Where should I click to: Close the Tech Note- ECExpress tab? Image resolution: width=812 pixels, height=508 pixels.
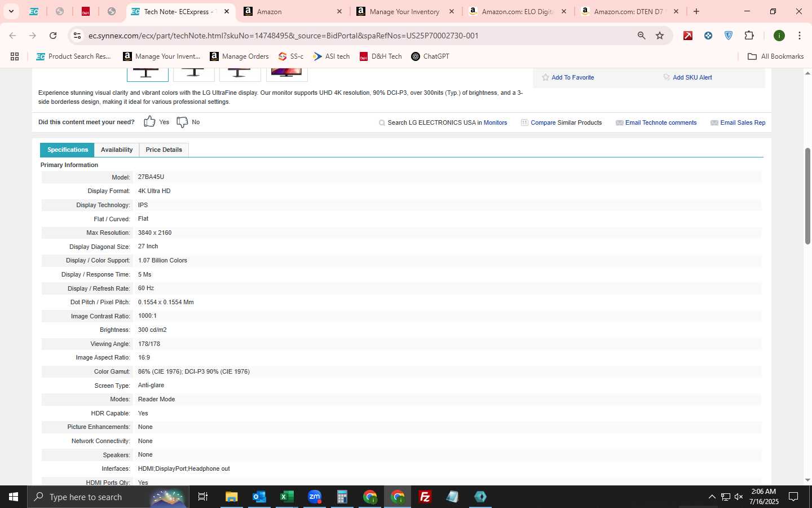click(x=227, y=11)
